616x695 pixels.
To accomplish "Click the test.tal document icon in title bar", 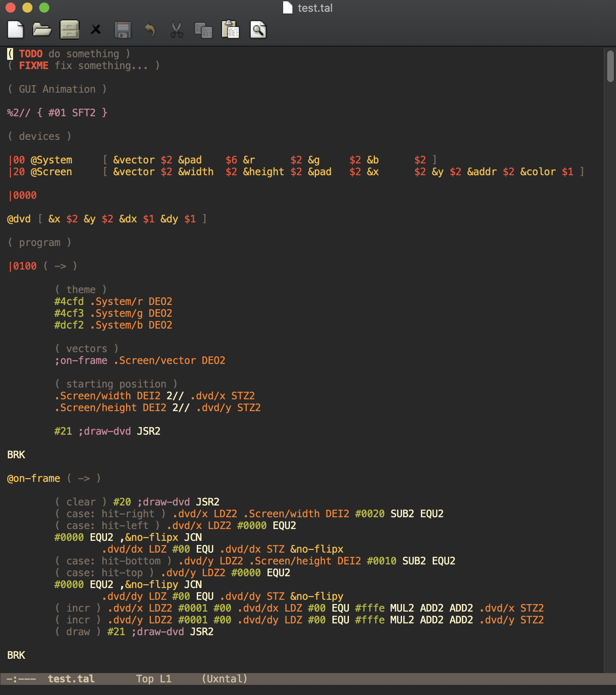I will click(x=287, y=8).
